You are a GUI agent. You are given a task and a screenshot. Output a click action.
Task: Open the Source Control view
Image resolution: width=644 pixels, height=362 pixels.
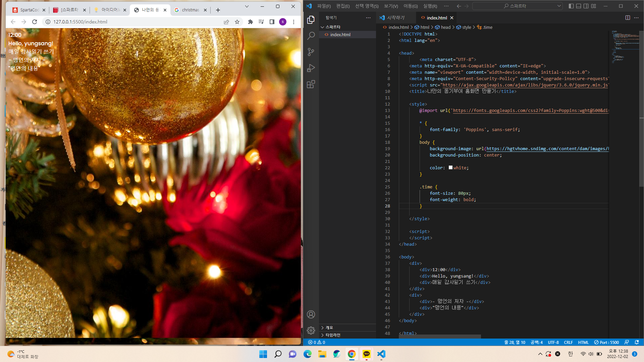pos(311,52)
